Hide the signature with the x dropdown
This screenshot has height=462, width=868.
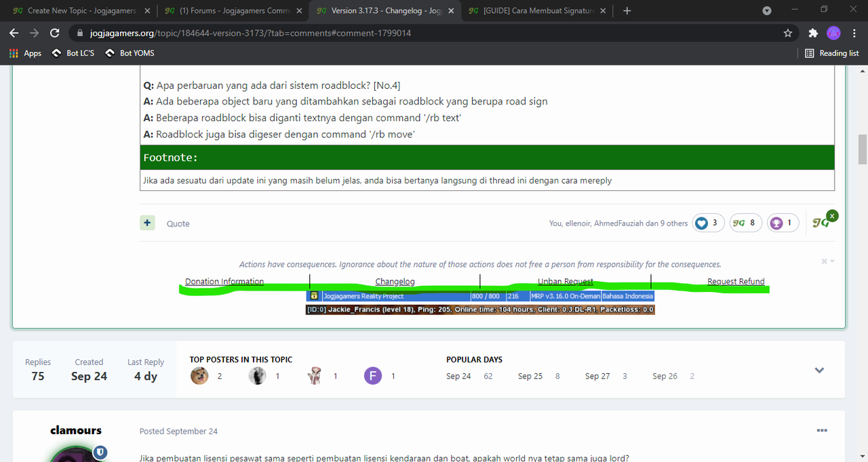[x=828, y=261]
